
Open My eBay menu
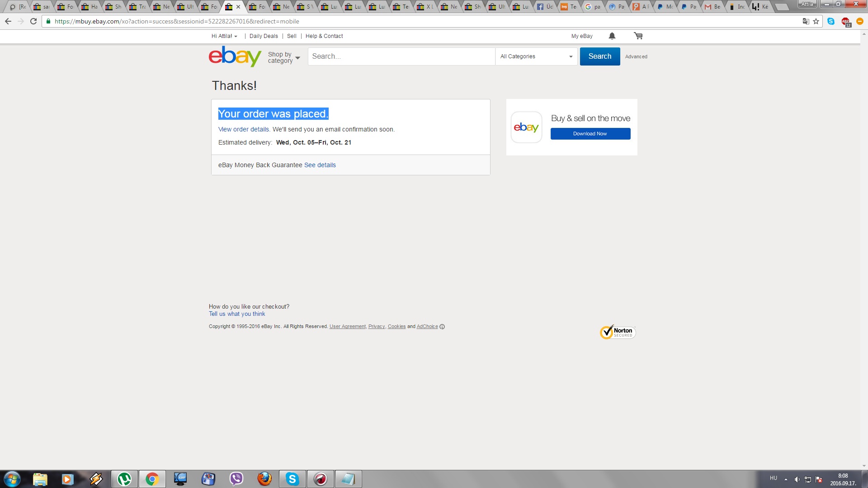(582, 36)
